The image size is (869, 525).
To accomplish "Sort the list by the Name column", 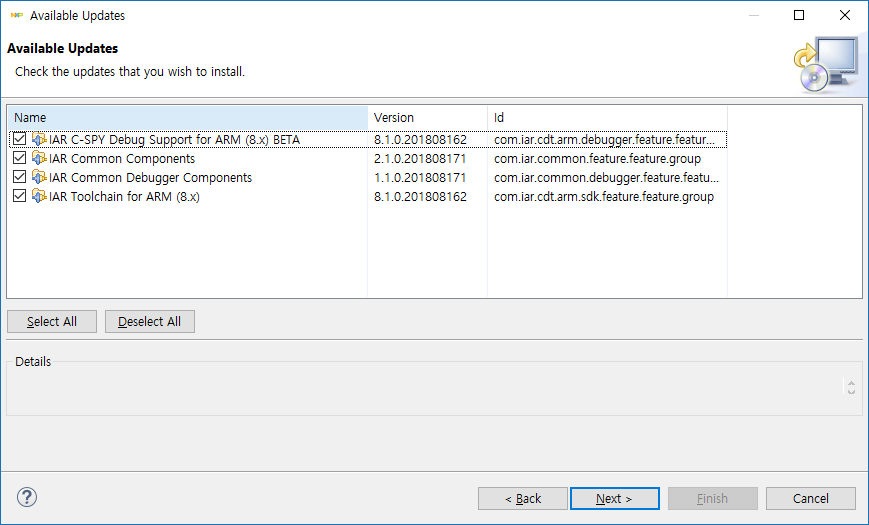I will click(x=187, y=118).
